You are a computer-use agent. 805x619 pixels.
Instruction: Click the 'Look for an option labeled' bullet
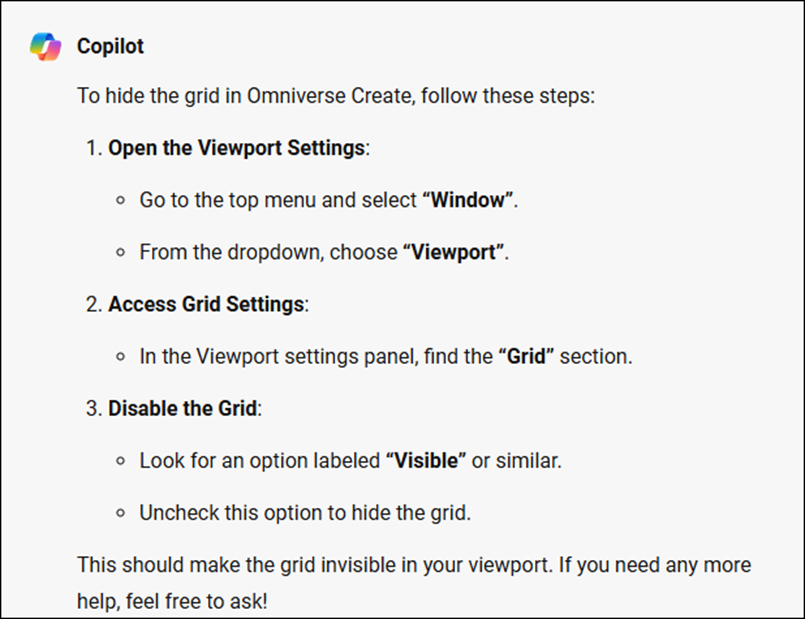(x=351, y=460)
